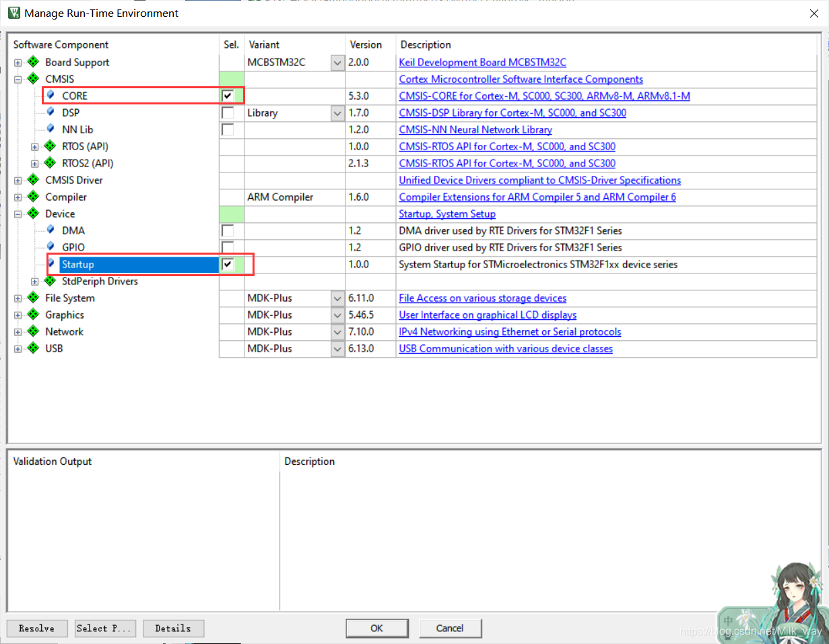Open the Graphics MDK-Plus variant dropdown
Screen dimensions: 829x644
coord(337,315)
